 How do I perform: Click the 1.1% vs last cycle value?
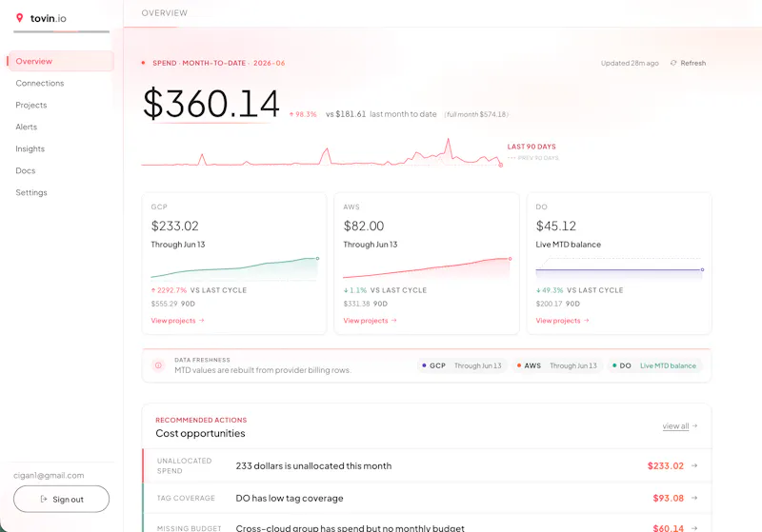tap(355, 290)
